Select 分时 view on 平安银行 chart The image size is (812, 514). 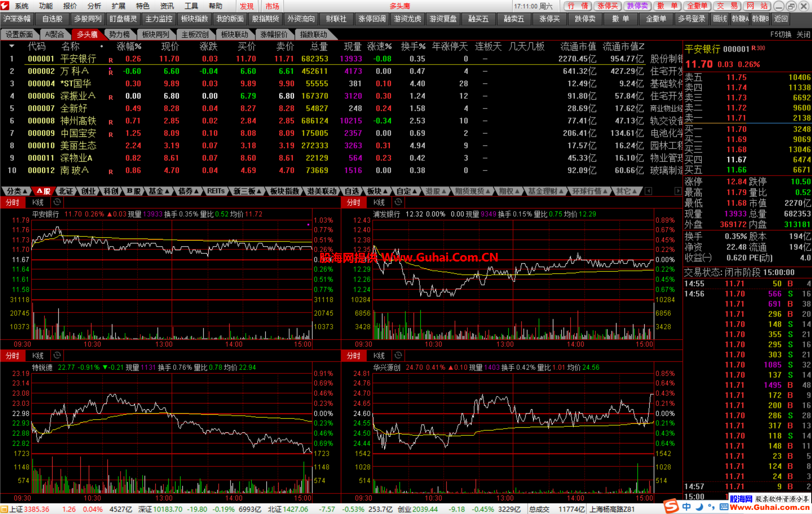click(x=12, y=202)
